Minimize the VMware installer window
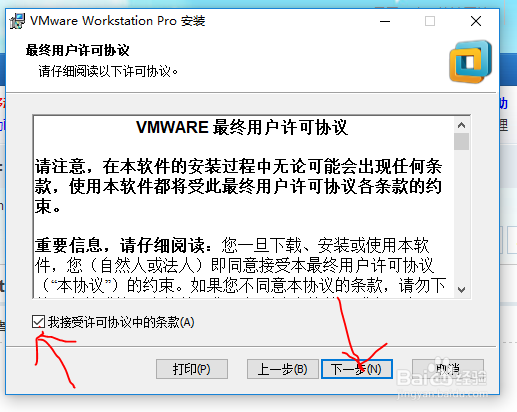 click(x=385, y=21)
